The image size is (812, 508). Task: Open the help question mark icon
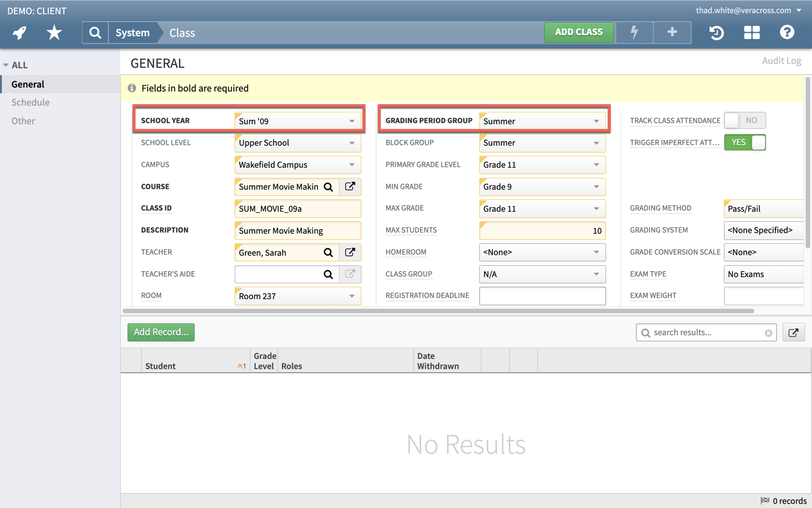click(787, 32)
